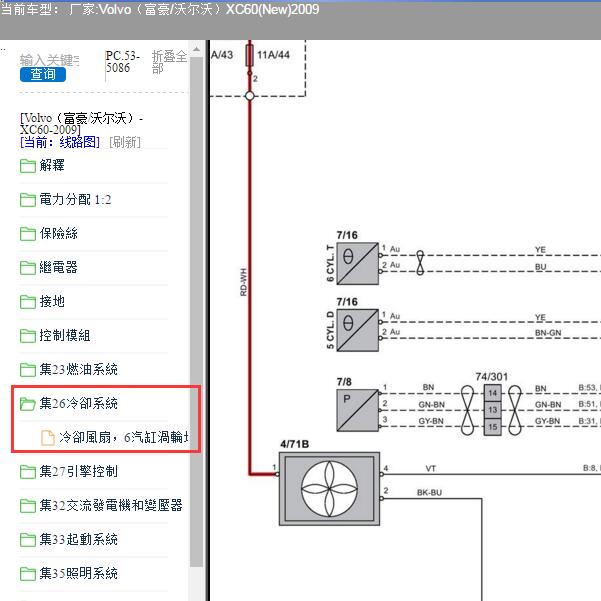The image size is (601, 601).
Task: Expand the 解釋 tree folder
Action: [52, 166]
